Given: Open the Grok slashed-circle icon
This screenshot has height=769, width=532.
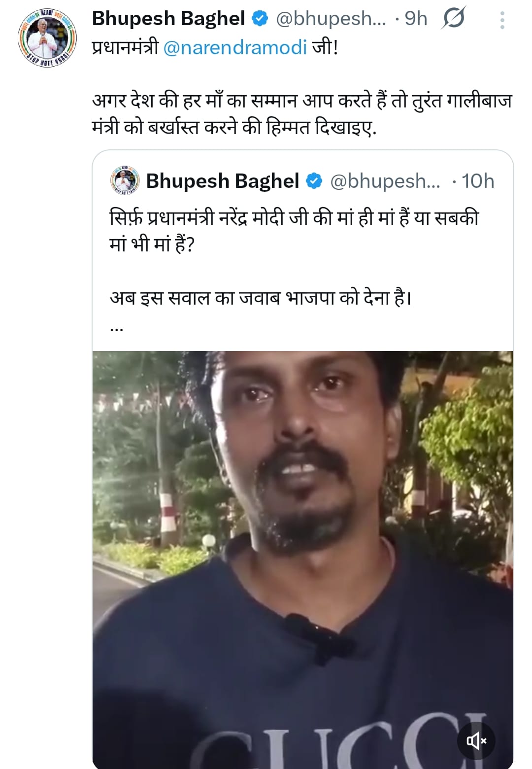Looking at the screenshot, I should [453, 19].
